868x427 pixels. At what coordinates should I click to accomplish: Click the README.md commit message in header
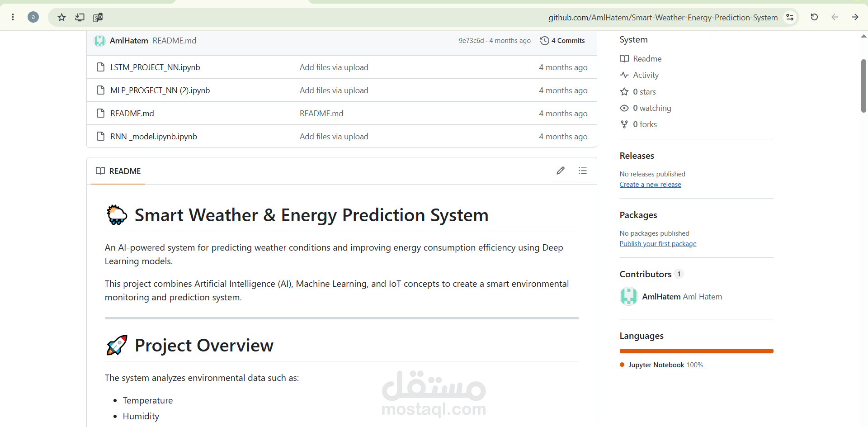coord(175,41)
